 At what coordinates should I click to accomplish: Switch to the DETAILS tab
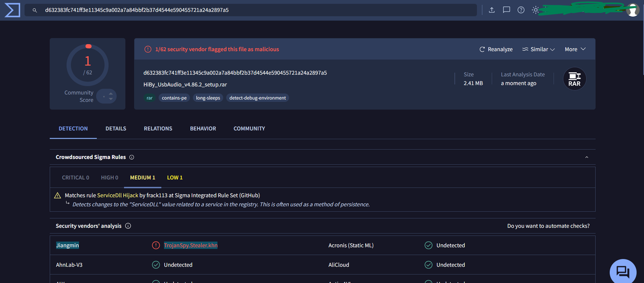point(116,129)
